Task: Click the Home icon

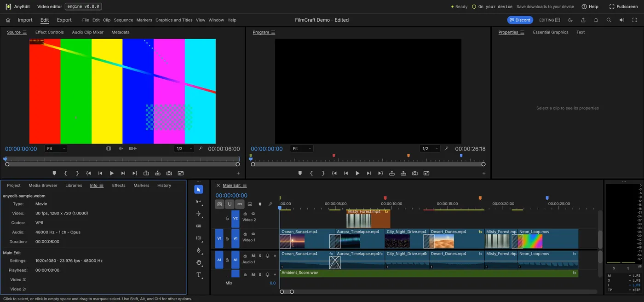Action: (x=8, y=20)
